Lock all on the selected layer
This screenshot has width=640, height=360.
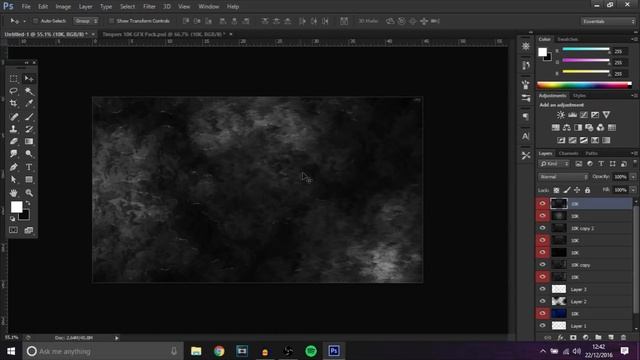pos(587,190)
